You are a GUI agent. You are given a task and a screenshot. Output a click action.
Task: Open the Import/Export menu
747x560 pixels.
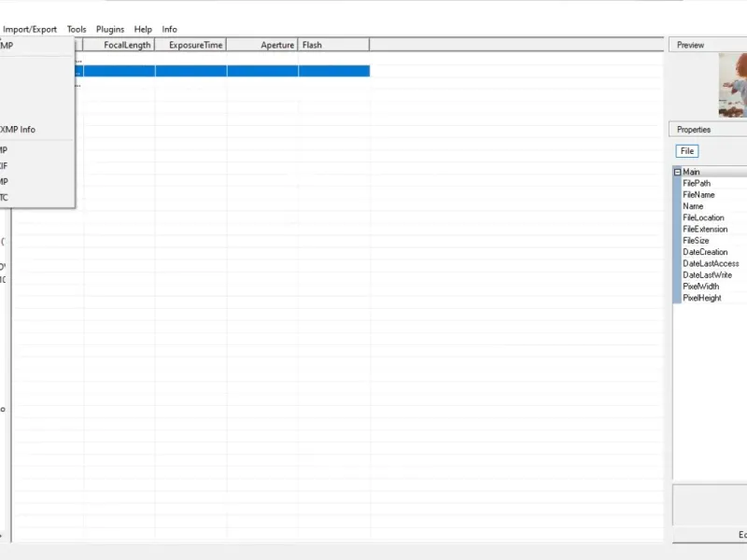click(x=30, y=30)
